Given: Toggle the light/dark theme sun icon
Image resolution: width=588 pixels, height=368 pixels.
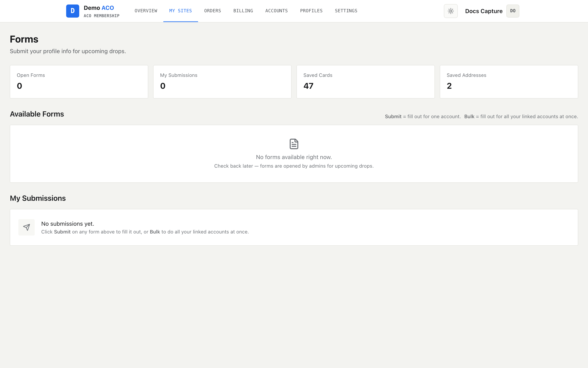Looking at the screenshot, I should (451, 11).
